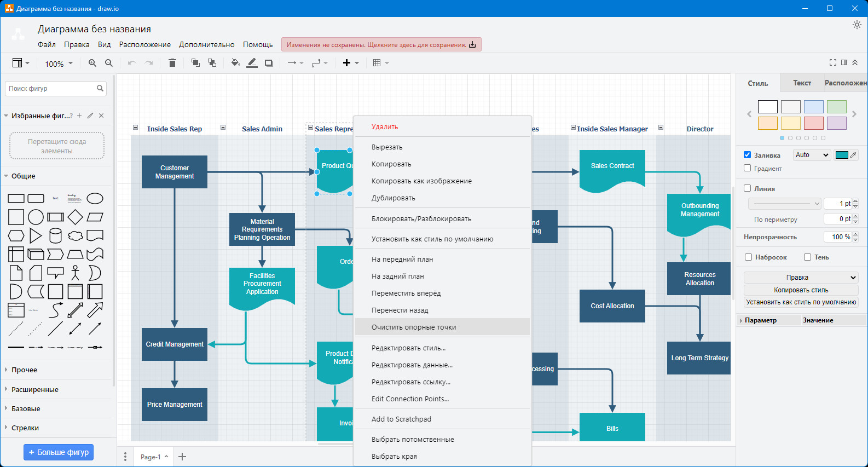Pick the light blue style swatch
Image resolution: width=868 pixels, height=467 pixels.
click(x=813, y=107)
